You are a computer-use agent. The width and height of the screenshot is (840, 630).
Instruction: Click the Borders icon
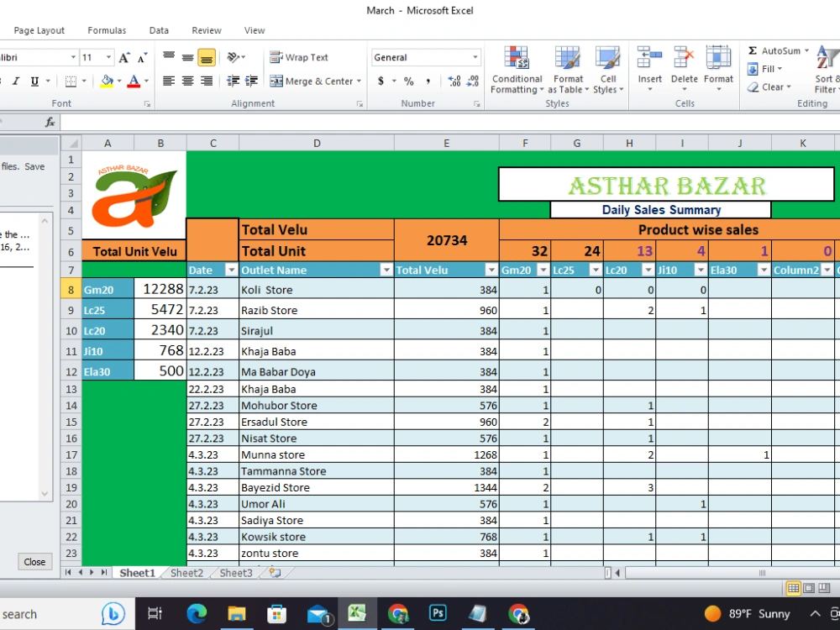[71, 81]
